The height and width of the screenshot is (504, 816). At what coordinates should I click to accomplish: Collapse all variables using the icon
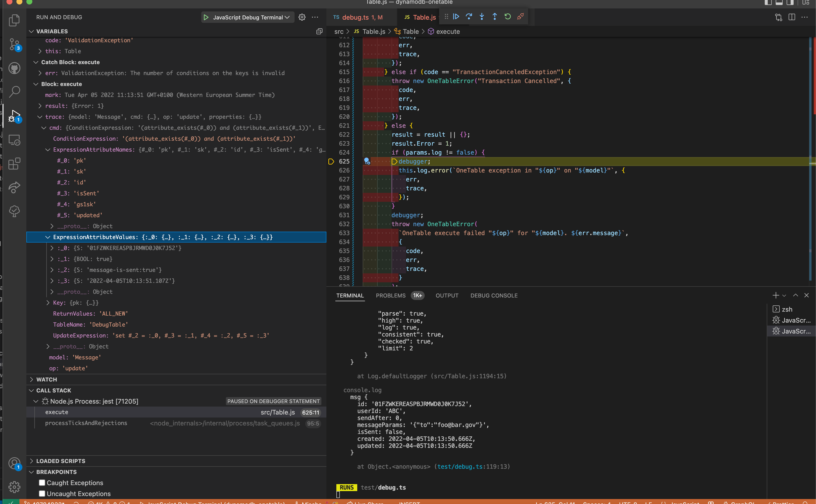[x=319, y=31]
